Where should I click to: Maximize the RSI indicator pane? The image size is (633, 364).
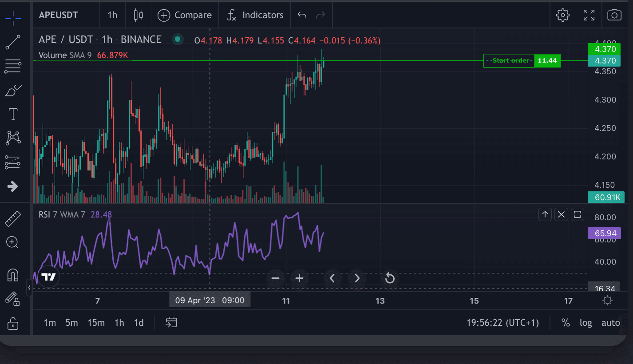pos(577,215)
